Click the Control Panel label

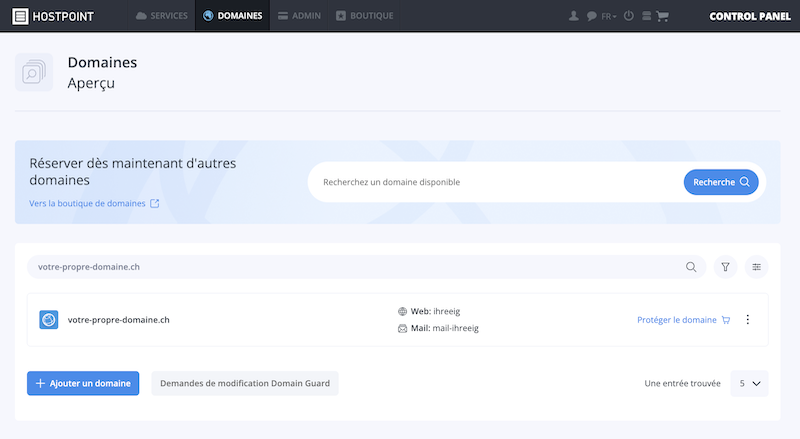tap(750, 16)
